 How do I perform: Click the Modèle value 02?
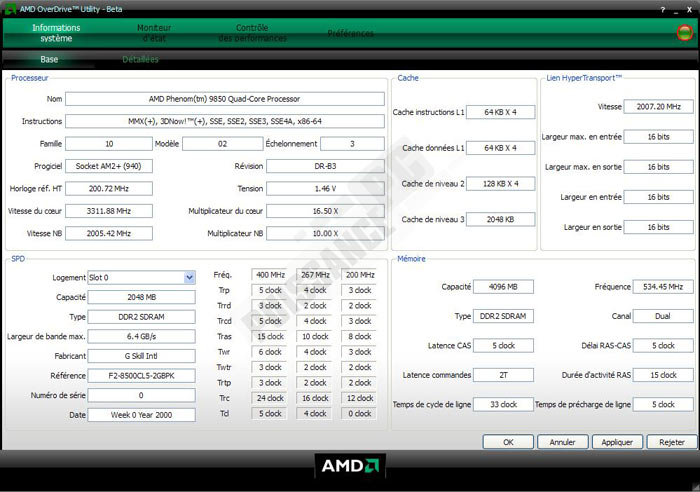pyautogui.click(x=222, y=144)
